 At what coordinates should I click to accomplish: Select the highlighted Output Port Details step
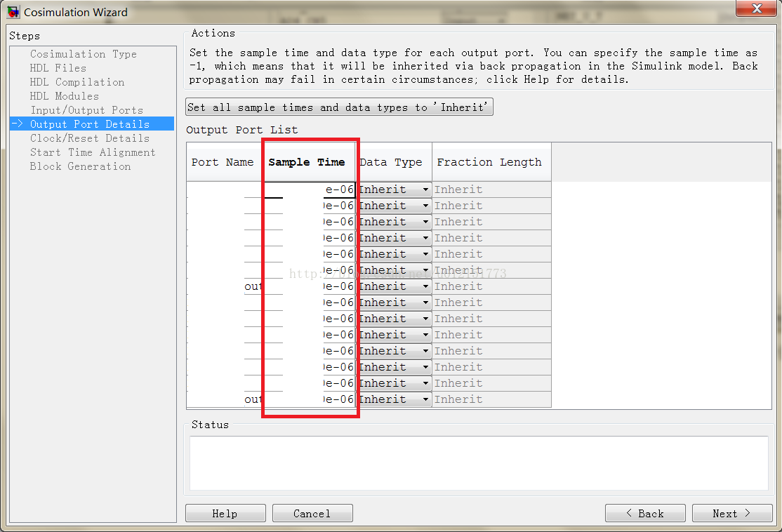pyautogui.click(x=92, y=124)
